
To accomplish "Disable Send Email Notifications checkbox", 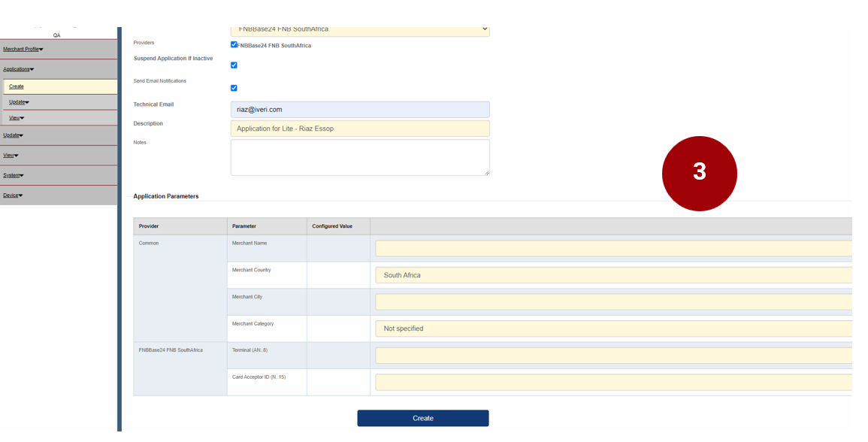I will [234, 88].
